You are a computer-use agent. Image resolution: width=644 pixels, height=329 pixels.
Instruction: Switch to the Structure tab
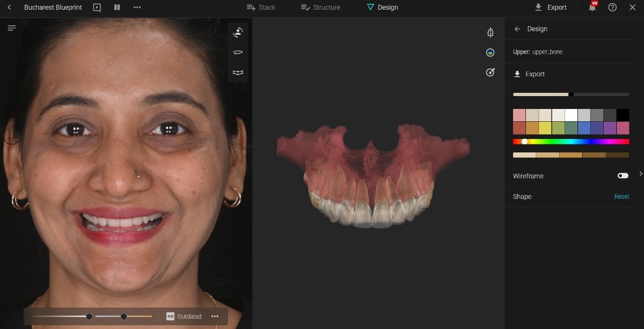coord(320,8)
